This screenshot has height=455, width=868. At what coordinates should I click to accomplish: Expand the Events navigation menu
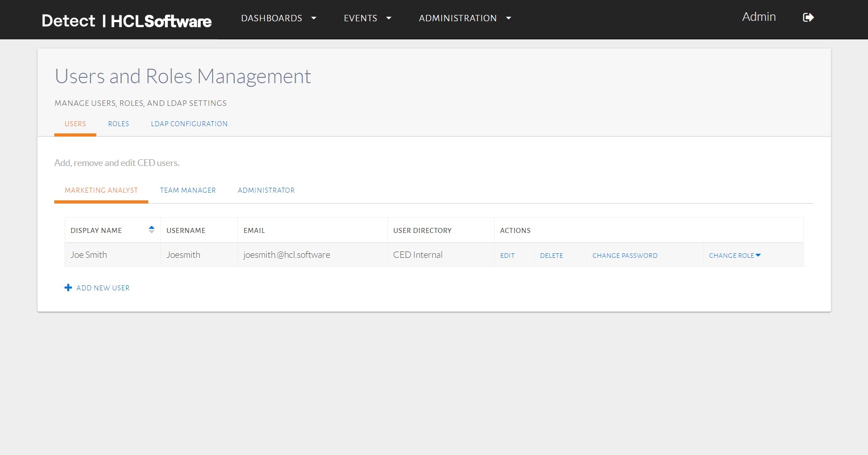click(367, 19)
